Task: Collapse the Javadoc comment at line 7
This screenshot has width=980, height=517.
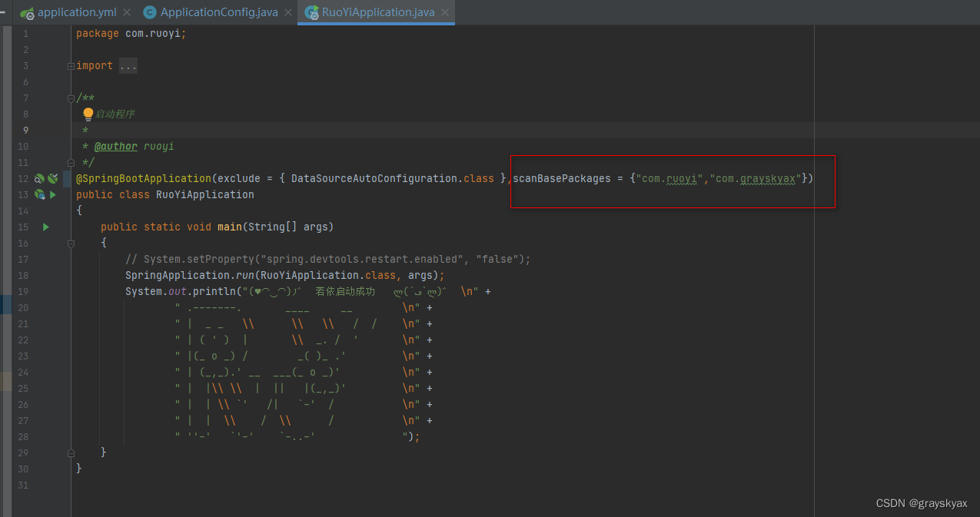Action: (x=71, y=98)
